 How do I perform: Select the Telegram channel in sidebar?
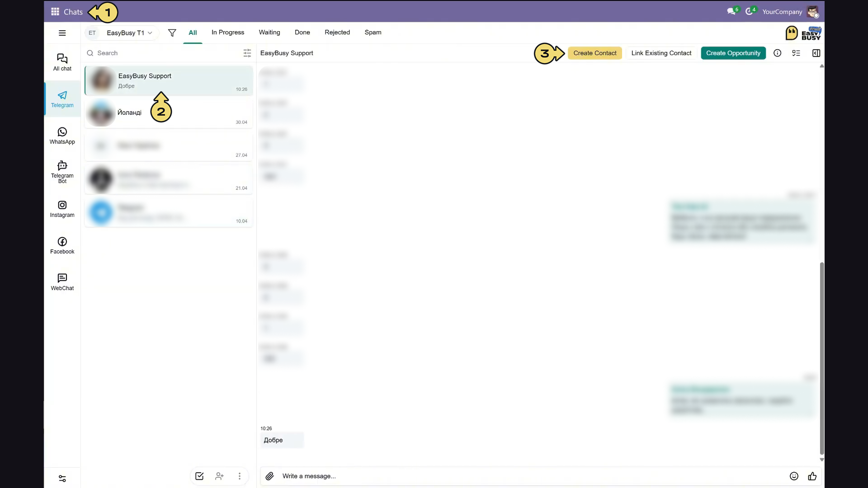62,99
